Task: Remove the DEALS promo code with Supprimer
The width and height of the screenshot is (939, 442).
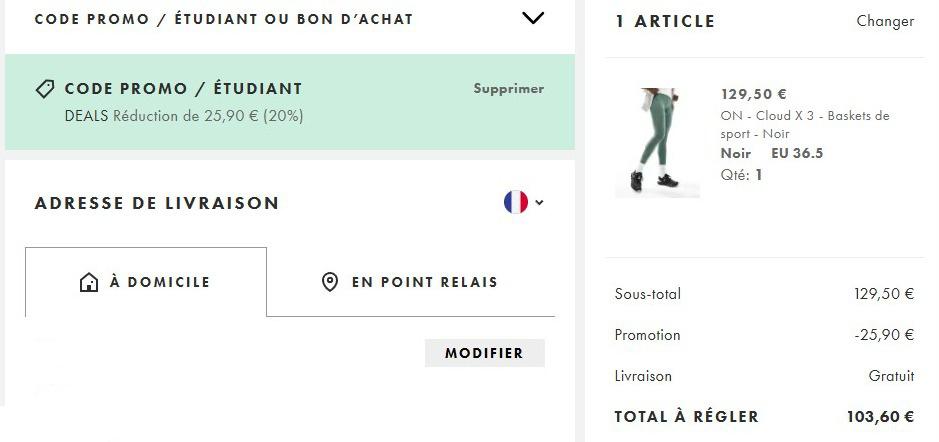Action: pos(508,89)
